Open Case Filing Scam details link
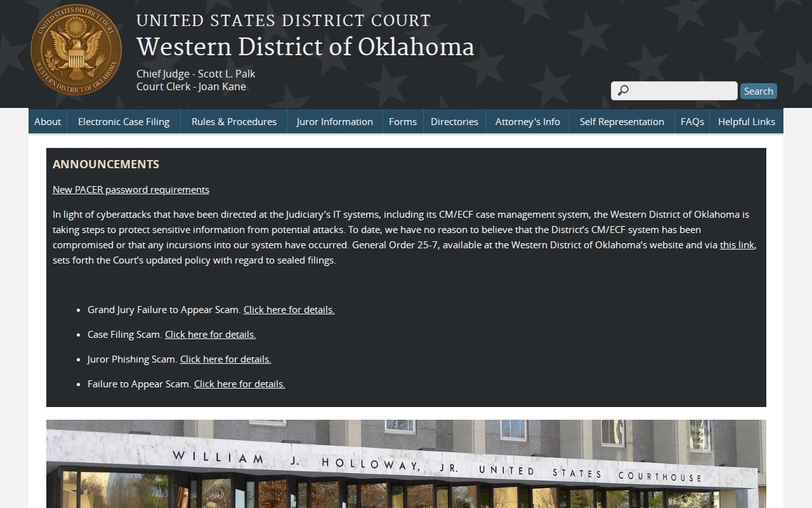Image resolution: width=812 pixels, height=508 pixels. [210, 334]
